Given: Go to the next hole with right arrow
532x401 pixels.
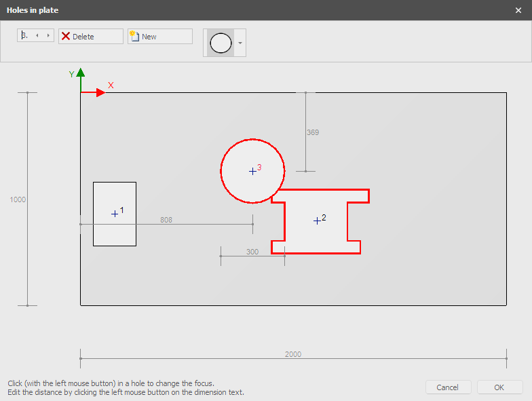Looking at the screenshot, I should [48, 35].
